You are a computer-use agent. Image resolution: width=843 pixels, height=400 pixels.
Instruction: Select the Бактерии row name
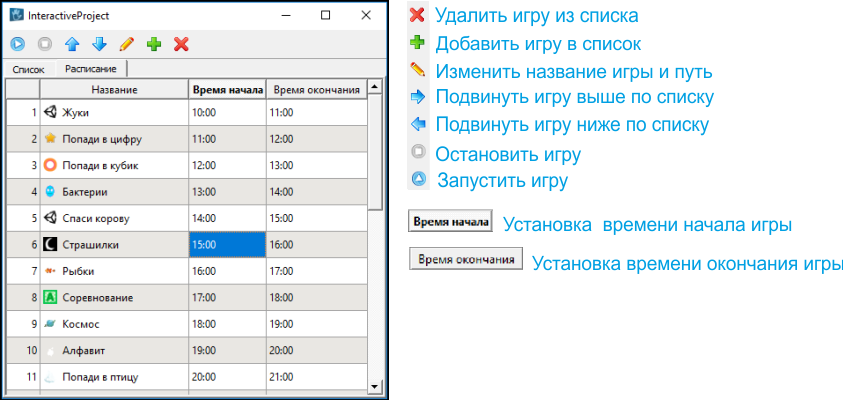(85, 191)
